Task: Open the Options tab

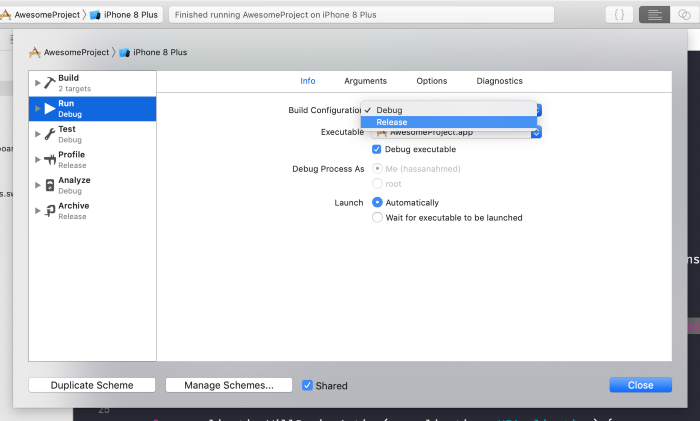Action: tap(432, 81)
